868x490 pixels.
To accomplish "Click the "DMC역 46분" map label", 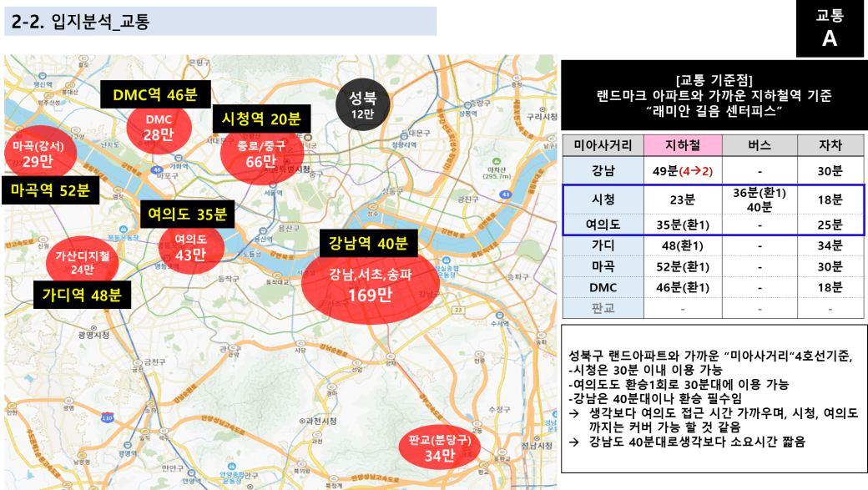I will click(155, 94).
